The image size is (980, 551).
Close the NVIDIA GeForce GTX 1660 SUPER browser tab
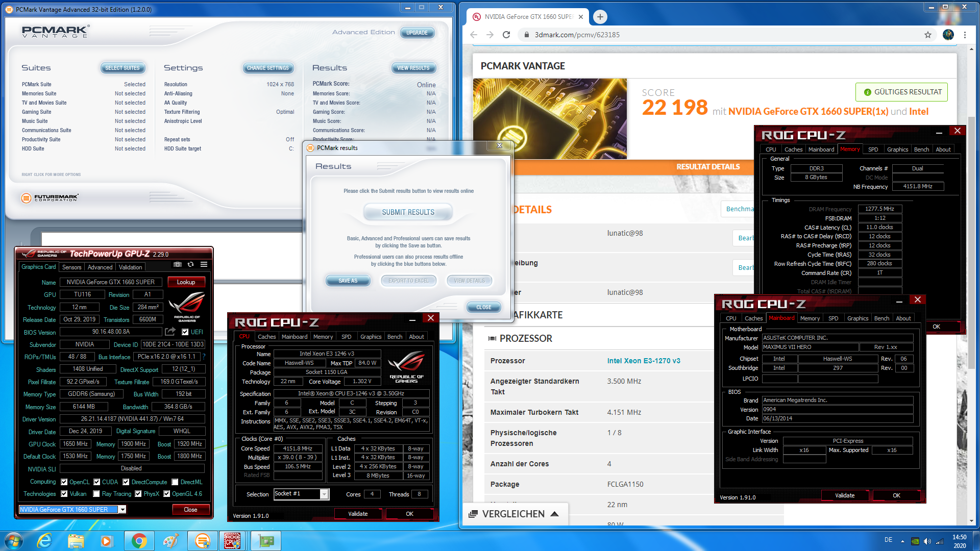581,17
